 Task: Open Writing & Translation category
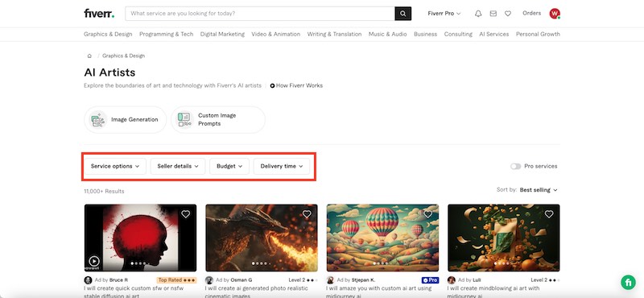point(334,34)
